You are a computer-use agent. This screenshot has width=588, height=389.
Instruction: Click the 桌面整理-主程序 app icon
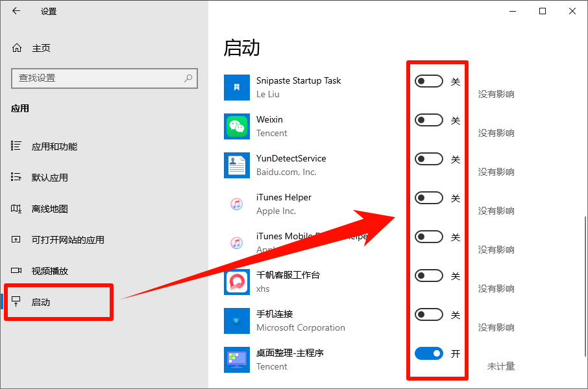pos(237,360)
